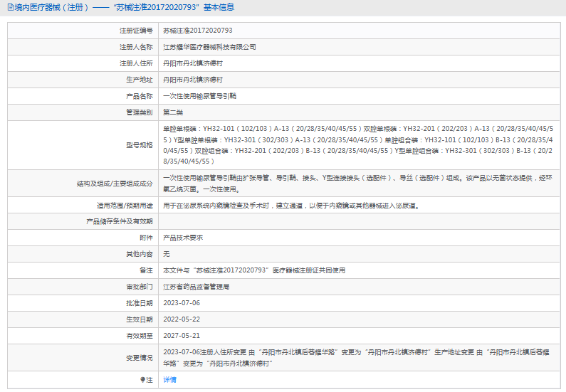Click the 适用范围/预期用途 label
Image resolution: width=566 pixels, height=392 pixels.
pos(125,206)
